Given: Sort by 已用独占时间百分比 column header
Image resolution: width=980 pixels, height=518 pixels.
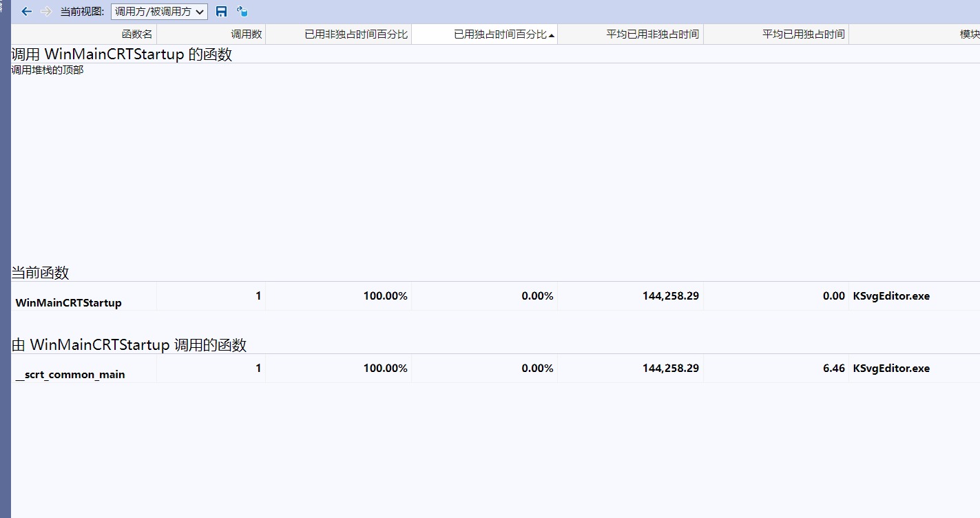Looking at the screenshot, I should pyautogui.click(x=485, y=34).
